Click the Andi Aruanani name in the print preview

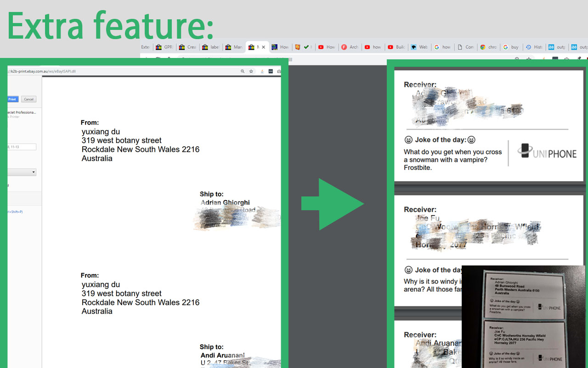point(223,355)
